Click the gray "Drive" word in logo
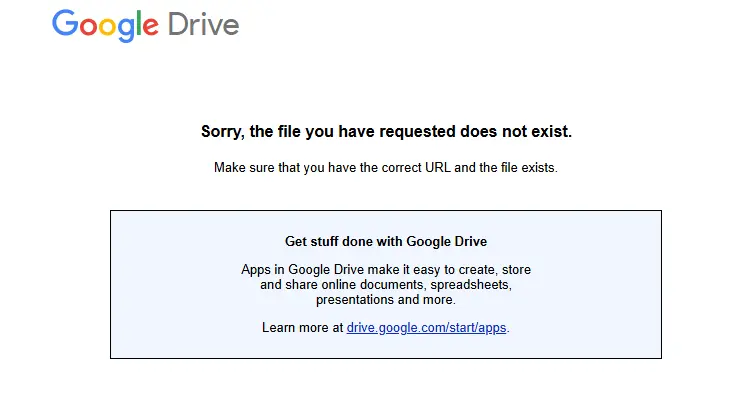This screenshot has width=736, height=406. pyautogui.click(x=204, y=25)
